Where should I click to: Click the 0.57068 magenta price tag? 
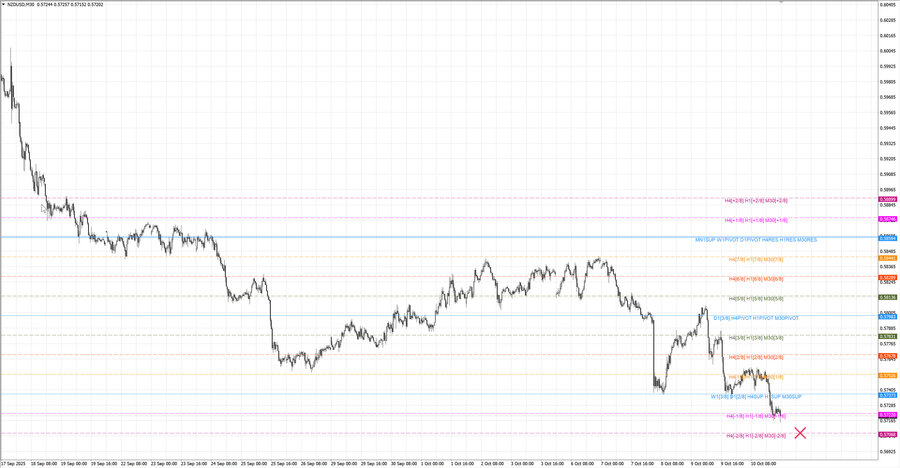887,435
